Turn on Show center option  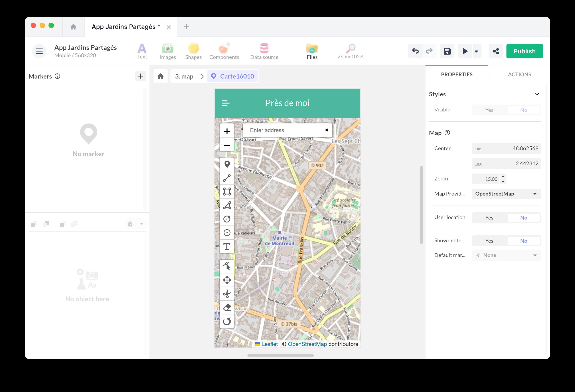pyautogui.click(x=489, y=240)
